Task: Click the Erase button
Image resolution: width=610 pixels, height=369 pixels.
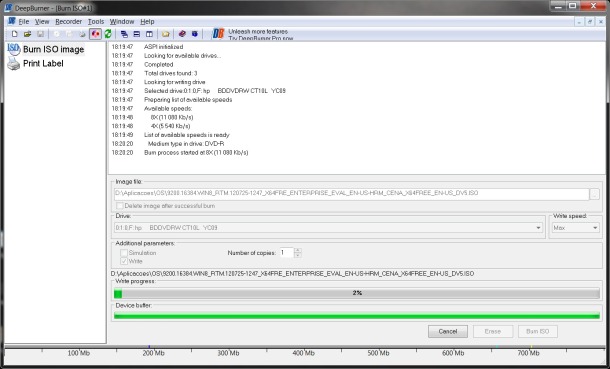Action: (493, 332)
